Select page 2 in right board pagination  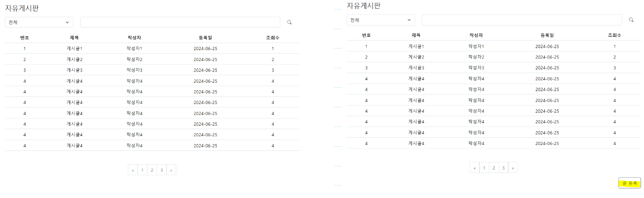click(x=494, y=168)
